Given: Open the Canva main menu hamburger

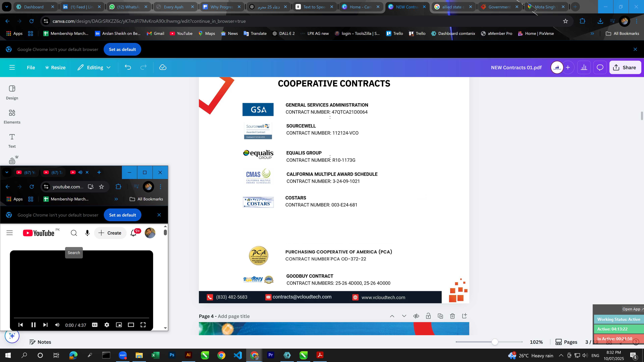Looking at the screenshot, I should pos(12,67).
